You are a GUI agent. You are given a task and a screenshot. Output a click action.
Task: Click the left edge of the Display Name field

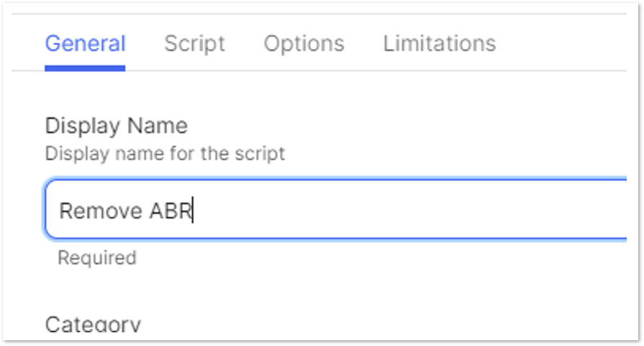coord(48,209)
